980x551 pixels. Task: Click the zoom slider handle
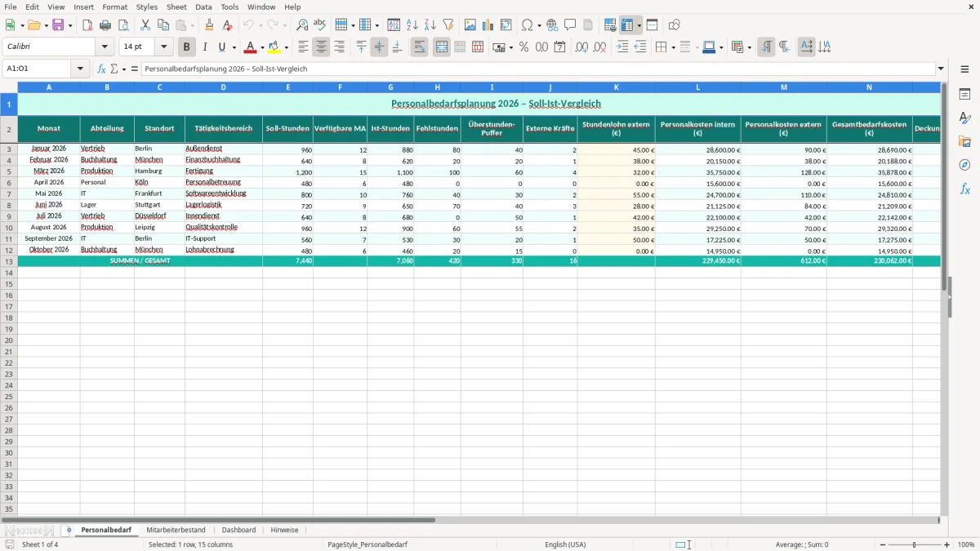point(915,544)
